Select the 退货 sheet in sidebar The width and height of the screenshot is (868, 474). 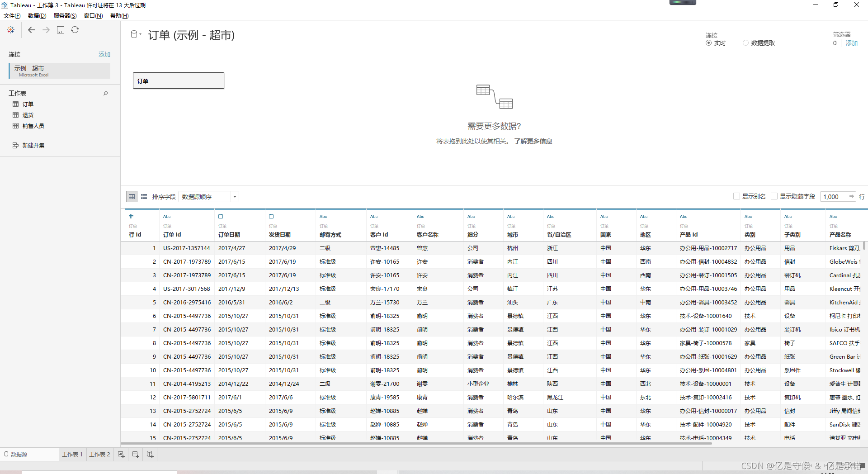[x=28, y=115]
